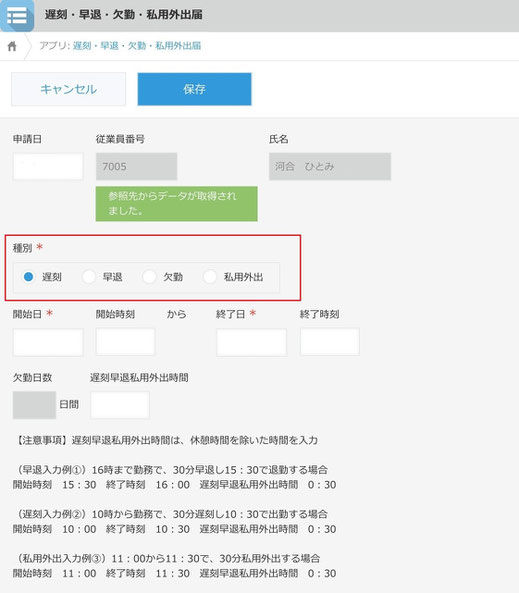Image resolution: width=519 pixels, height=593 pixels.
Task: Focus the 開始時刻 time field
Action: click(x=126, y=342)
